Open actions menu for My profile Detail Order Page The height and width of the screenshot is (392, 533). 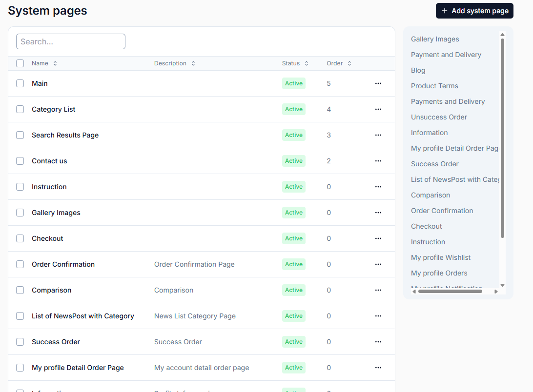pyautogui.click(x=378, y=367)
